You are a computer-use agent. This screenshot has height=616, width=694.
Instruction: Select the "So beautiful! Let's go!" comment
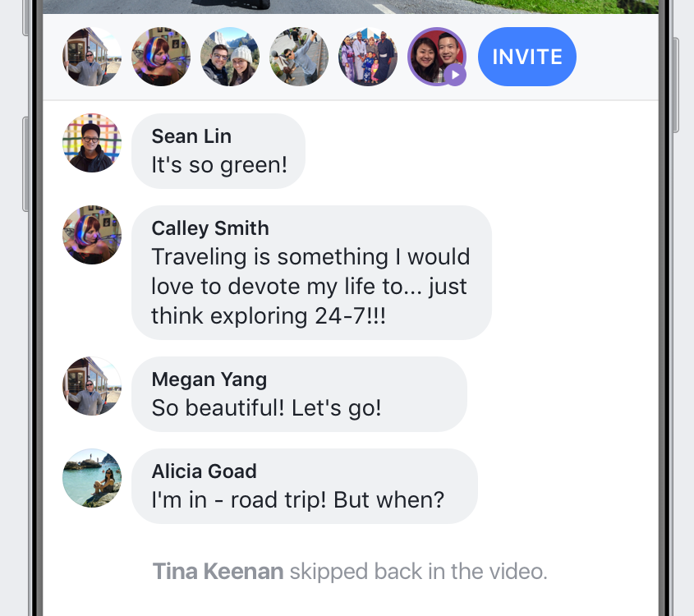pyautogui.click(x=299, y=394)
